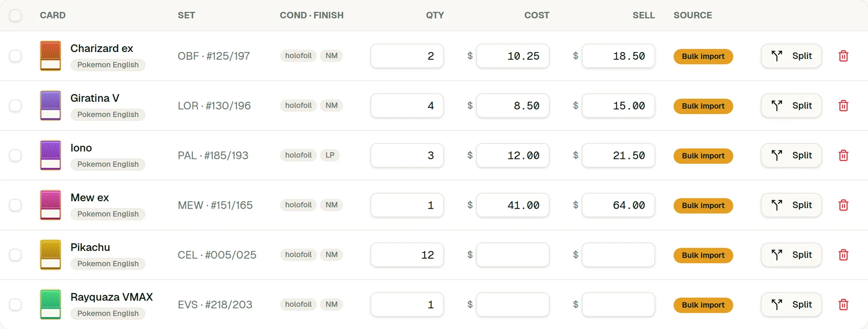Click the Pokemon English tag under Iono
Screen dimensions: 868x329
pos(108,164)
